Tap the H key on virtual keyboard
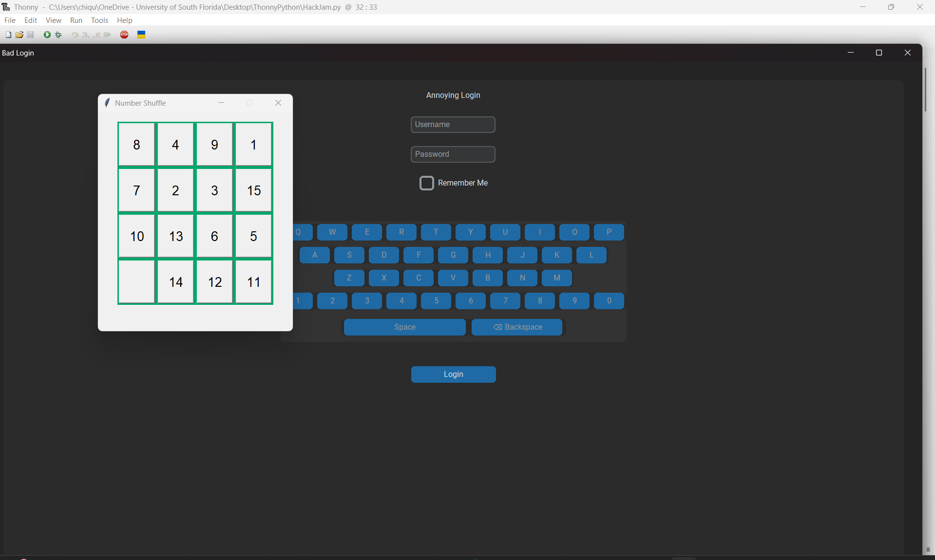 pyautogui.click(x=488, y=255)
